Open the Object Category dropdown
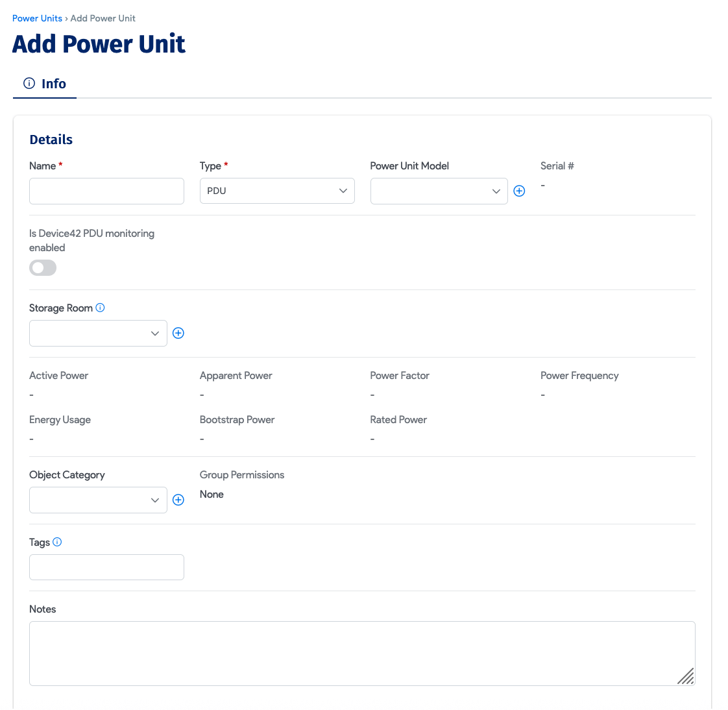This screenshot has width=728, height=710. click(98, 500)
